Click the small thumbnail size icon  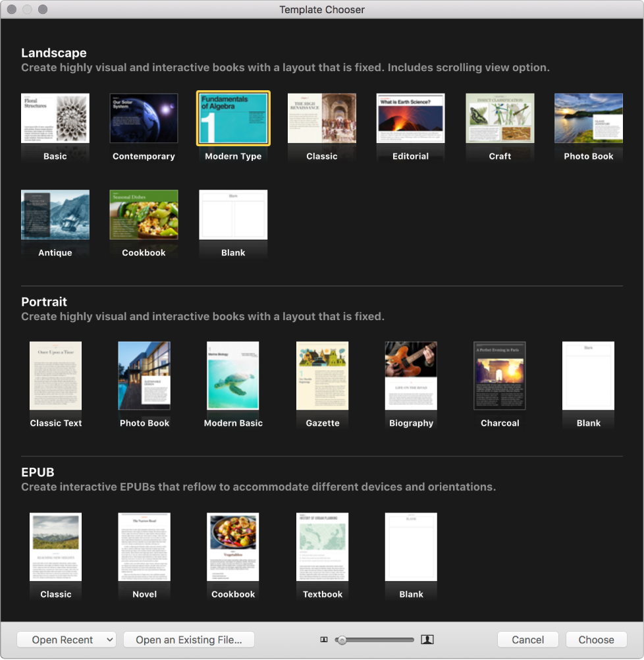324,640
